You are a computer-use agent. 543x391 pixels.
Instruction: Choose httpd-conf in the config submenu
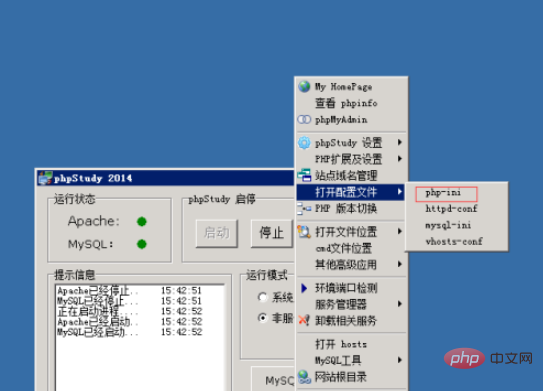point(451,209)
